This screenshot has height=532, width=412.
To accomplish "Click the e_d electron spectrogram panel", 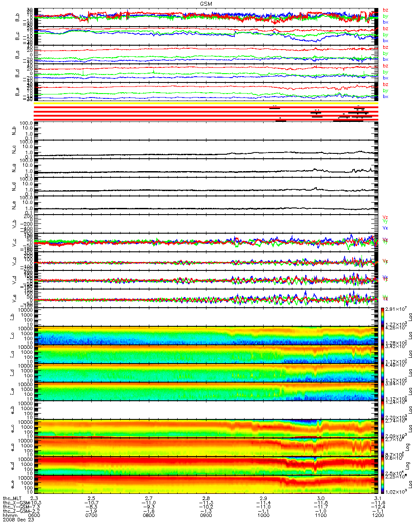I will click(206, 466).
